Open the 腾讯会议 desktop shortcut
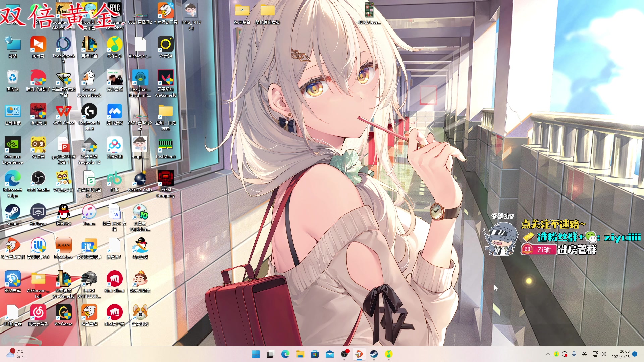Image resolution: width=644 pixels, height=362 pixels. click(x=115, y=114)
